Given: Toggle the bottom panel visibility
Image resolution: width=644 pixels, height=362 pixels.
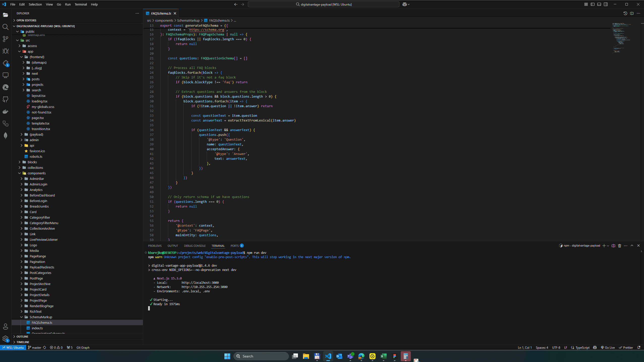Looking at the screenshot, I should point(599,4).
